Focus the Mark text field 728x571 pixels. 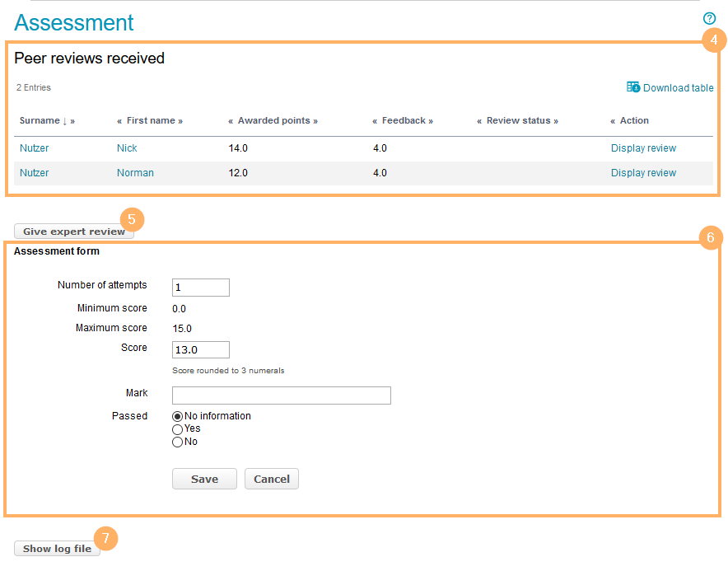pyautogui.click(x=281, y=395)
